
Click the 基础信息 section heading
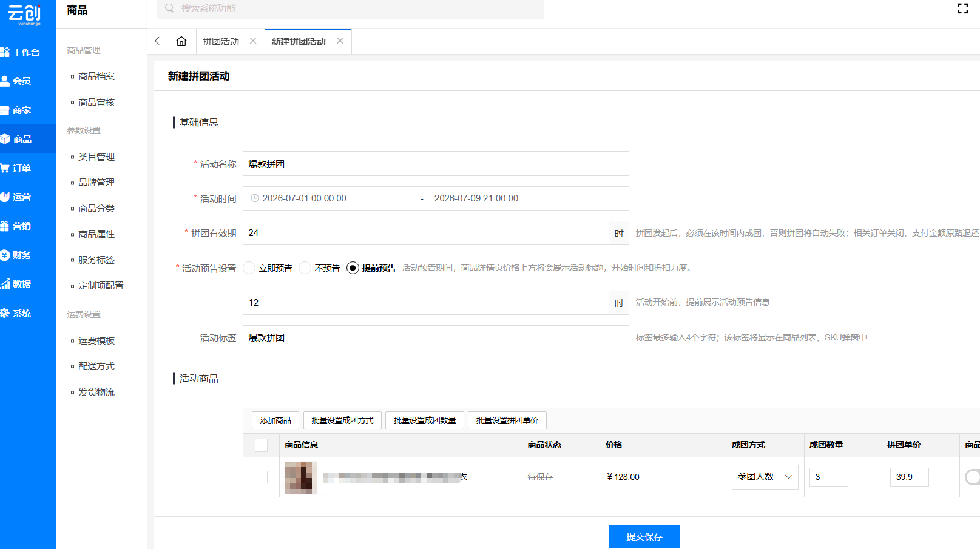click(x=199, y=122)
